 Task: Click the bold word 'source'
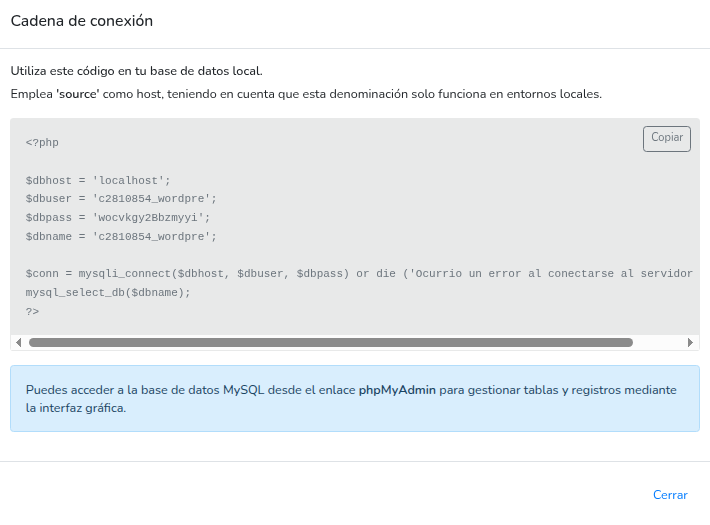78,94
